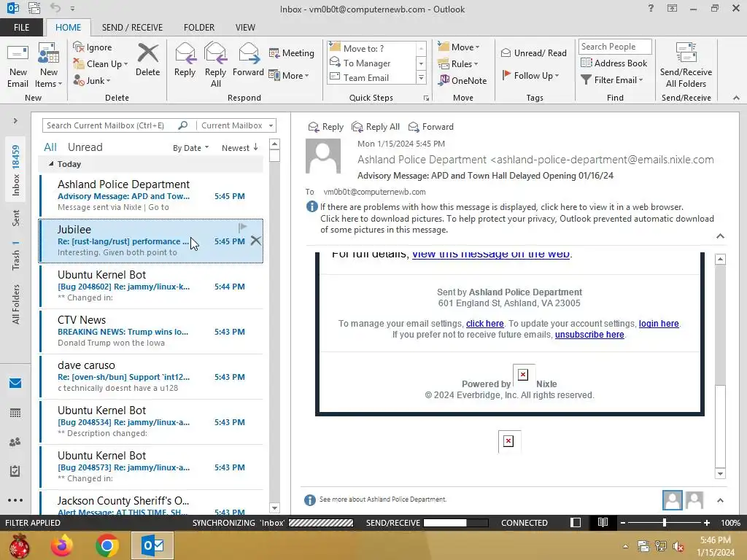Collapse the ribbon with the arrow
The height and width of the screenshot is (560, 747).
click(736, 98)
